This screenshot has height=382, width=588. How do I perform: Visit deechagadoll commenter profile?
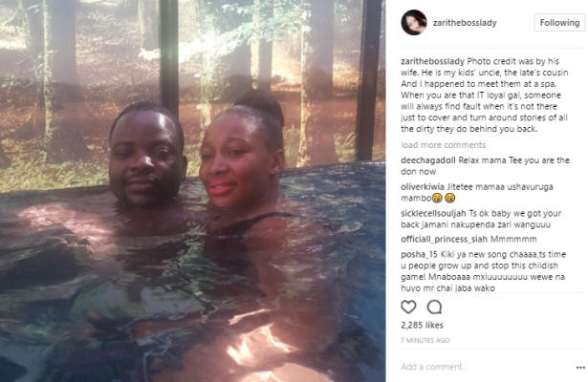(428, 160)
